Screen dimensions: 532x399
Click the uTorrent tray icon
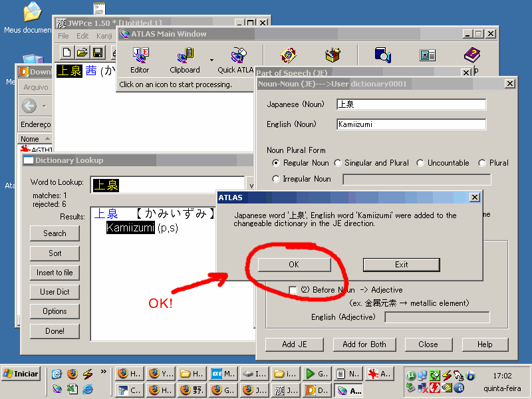[411, 376]
